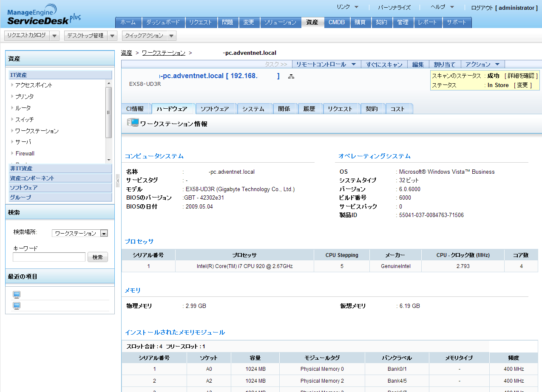Click the すぐにスキャン button
542x392 pixels.
pos(384,65)
